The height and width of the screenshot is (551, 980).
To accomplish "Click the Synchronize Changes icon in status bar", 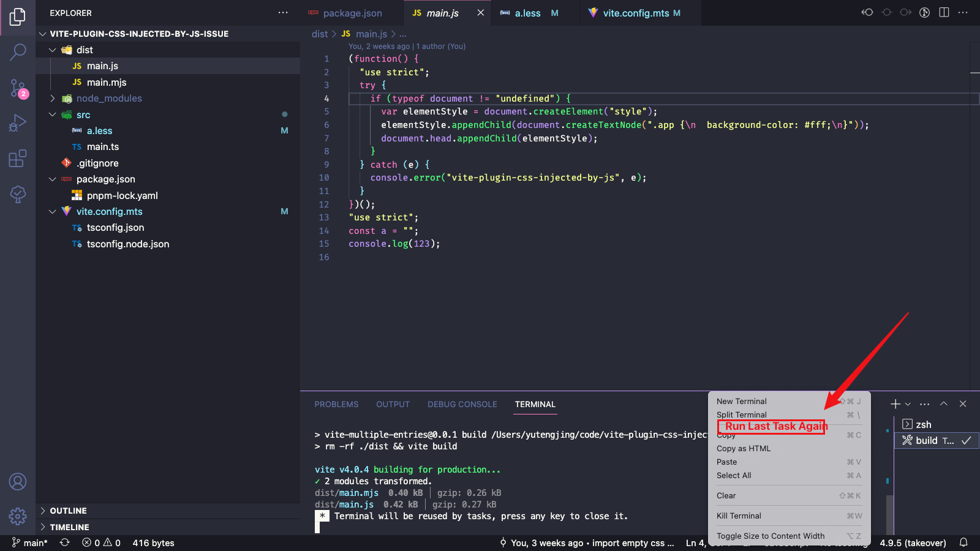I will (x=65, y=542).
